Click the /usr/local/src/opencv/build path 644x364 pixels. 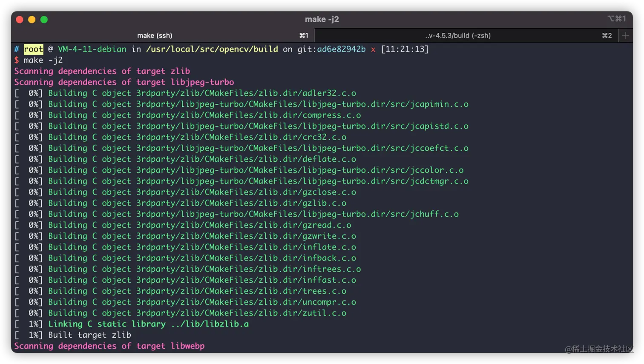212,49
